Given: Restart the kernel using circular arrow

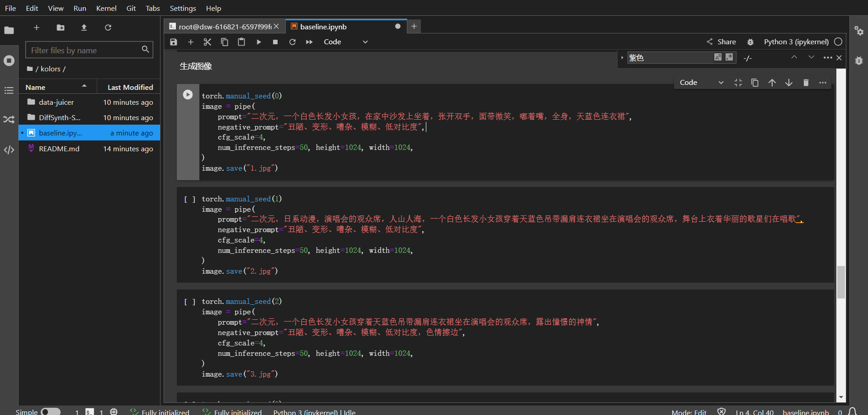Looking at the screenshot, I should point(292,42).
